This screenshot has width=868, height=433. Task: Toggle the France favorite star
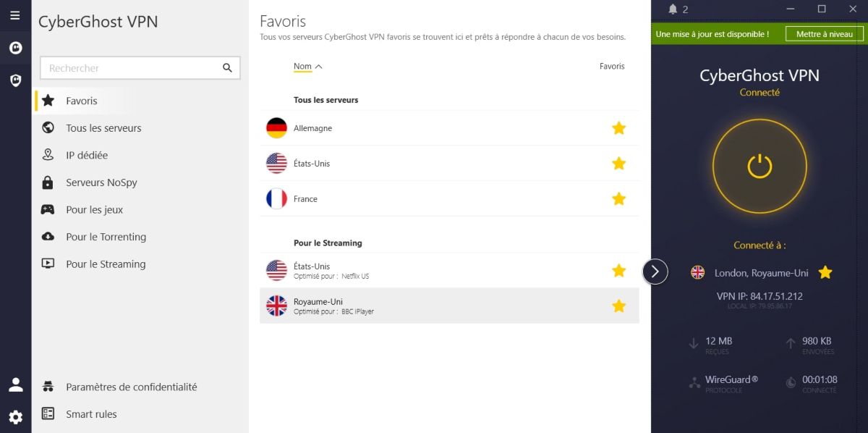618,198
